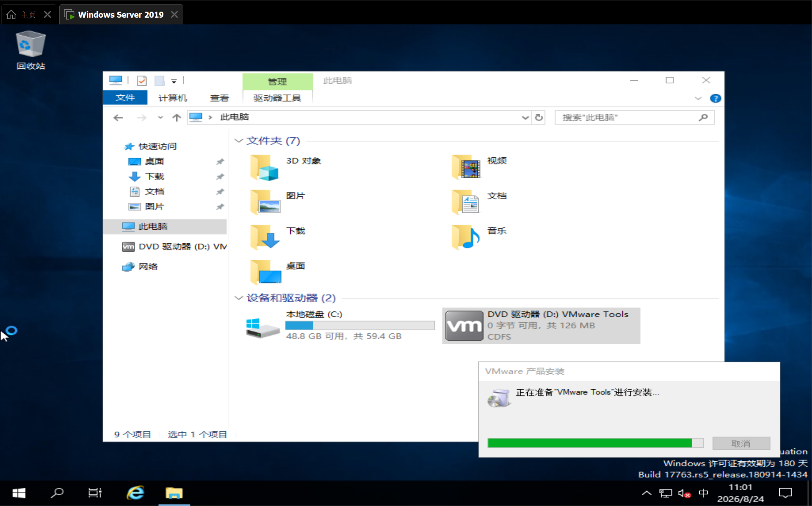Open network status tray icon
The width and height of the screenshot is (812, 506).
point(666,493)
